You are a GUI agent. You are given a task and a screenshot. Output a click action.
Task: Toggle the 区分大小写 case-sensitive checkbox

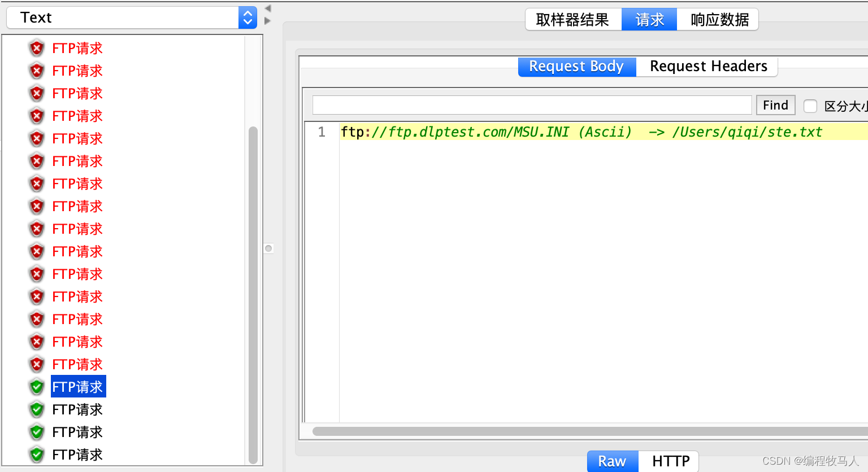click(810, 106)
